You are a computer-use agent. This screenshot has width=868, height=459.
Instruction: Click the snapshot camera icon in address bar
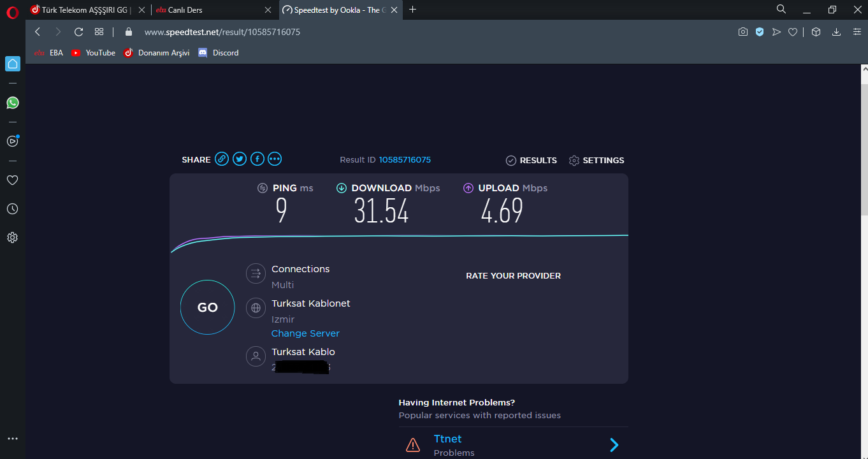click(742, 32)
